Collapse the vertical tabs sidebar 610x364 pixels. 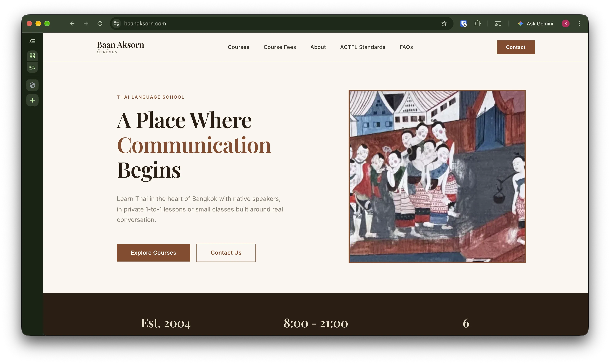tap(32, 41)
